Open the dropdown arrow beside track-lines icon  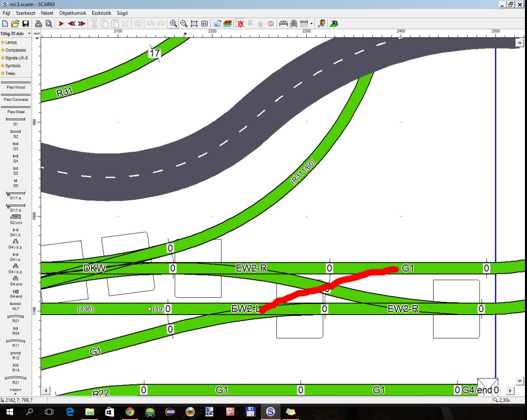(311, 24)
